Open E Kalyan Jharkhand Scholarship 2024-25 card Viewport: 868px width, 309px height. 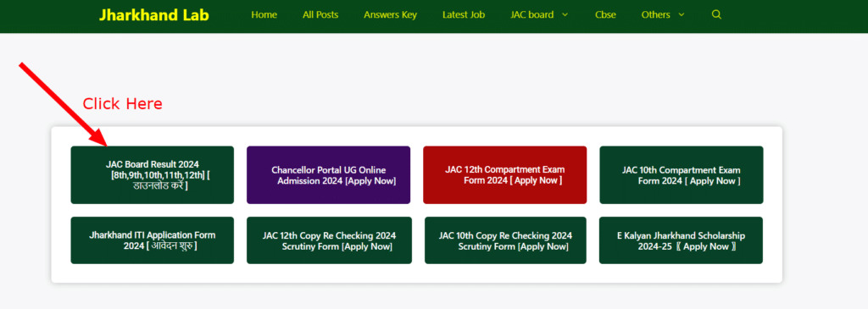[x=681, y=240]
